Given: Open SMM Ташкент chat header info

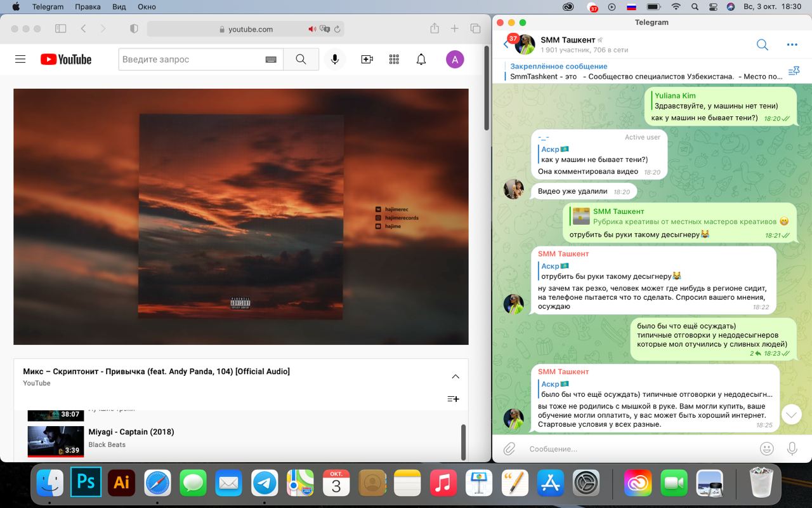Looking at the screenshot, I should [x=584, y=44].
